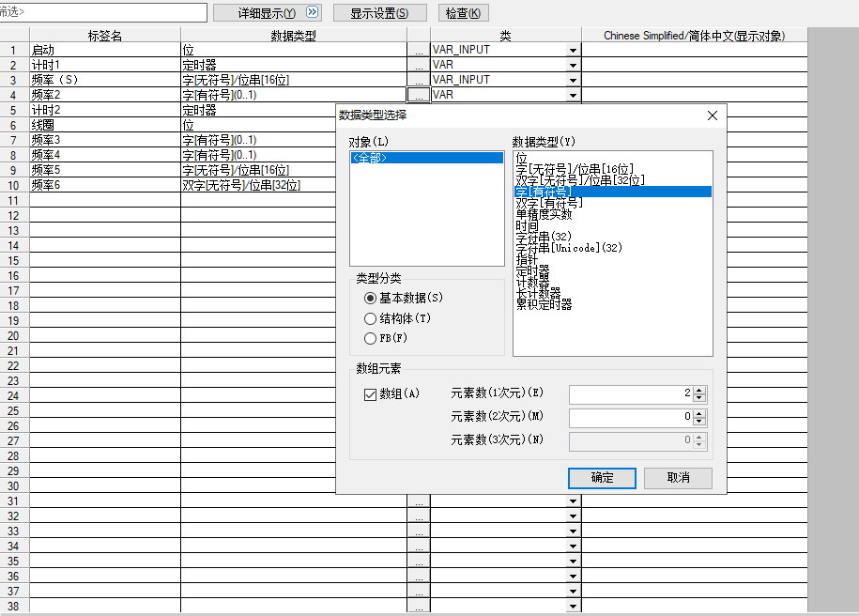Decrease 元素数(2次元) with the down arrow
Viewport: 859px width, 616px height.
click(700, 421)
